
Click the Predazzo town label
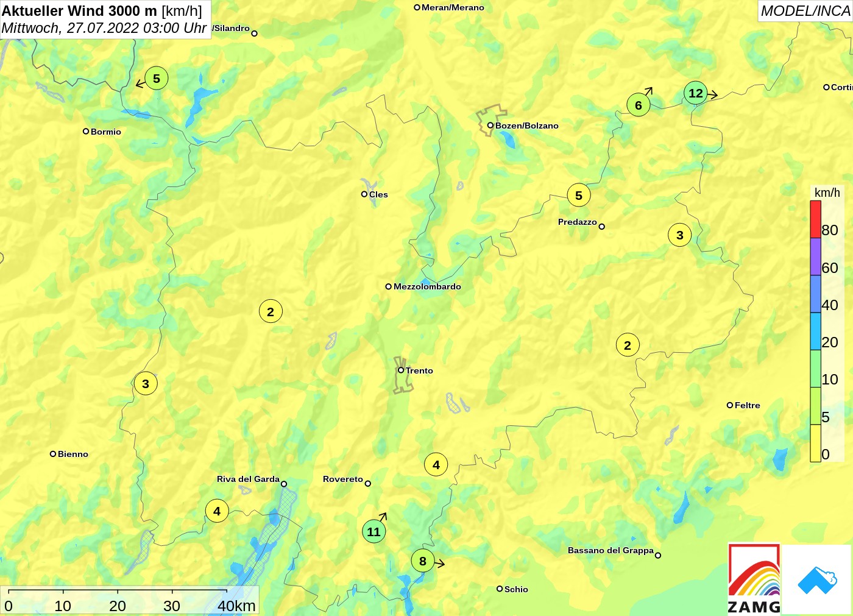pos(577,222)
